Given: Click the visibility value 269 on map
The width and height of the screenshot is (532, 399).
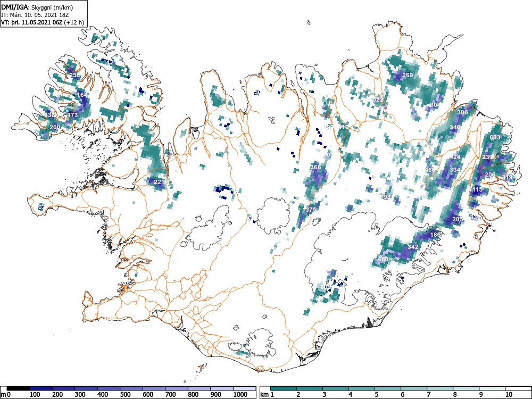Looking at the screenshot, I should (x=408, y=75).
